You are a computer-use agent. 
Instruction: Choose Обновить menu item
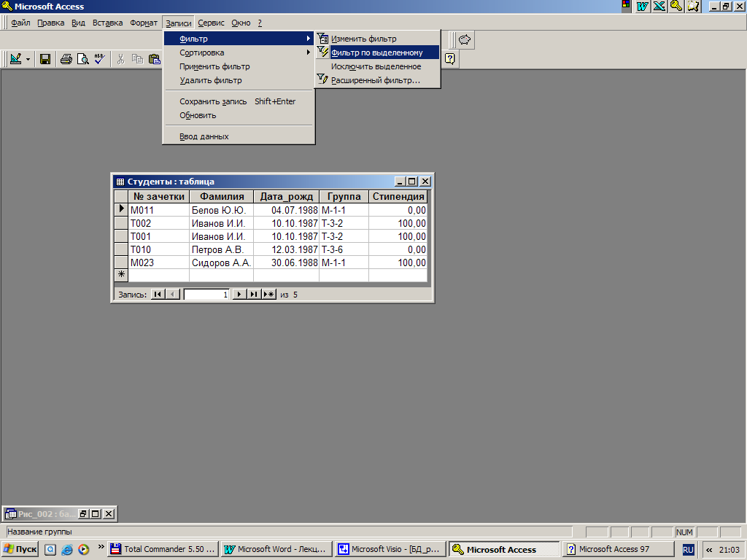pos(239,114)
